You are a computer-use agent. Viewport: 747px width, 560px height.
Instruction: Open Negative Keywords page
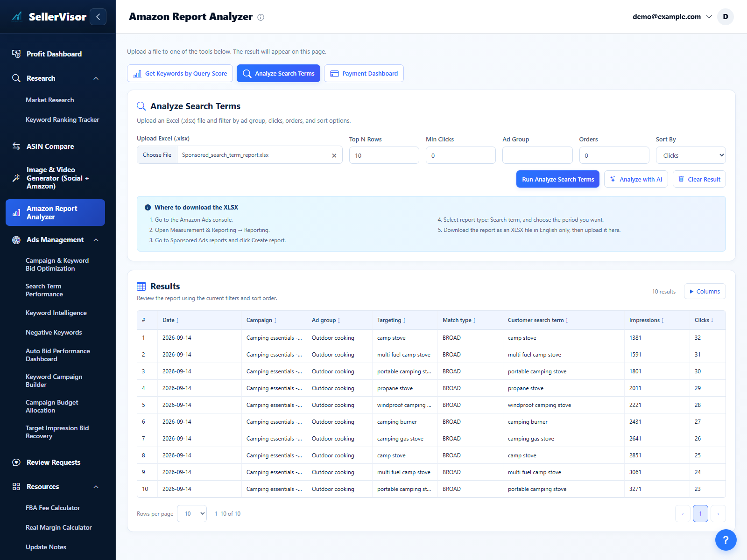coord(54,332)
